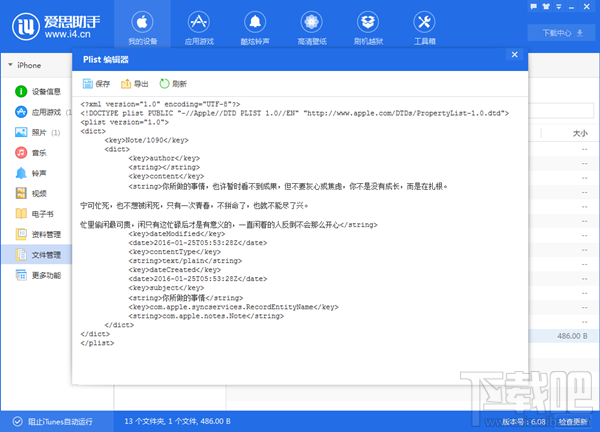This screenshot has width=600, height=432.
Task: Select 文件管理 file management in sidebar
Action: 37,254
